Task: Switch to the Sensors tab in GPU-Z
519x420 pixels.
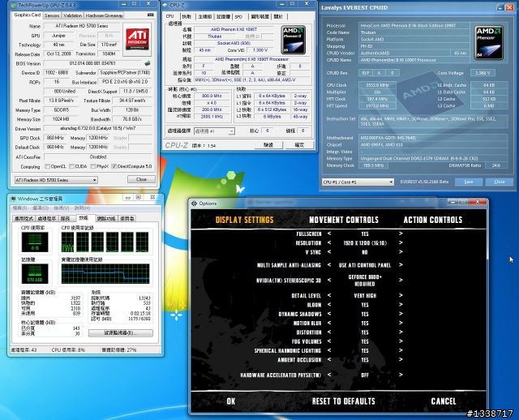Action: pyautogui.click(x=52, y=15)
